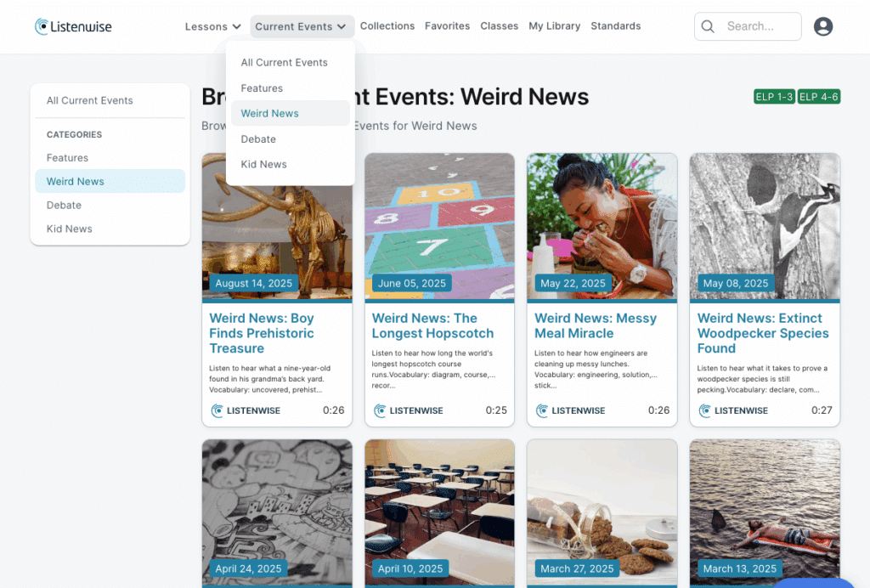Go to the Standards page
The height and width of the screenshot is (588, 870).
[615, 26]
